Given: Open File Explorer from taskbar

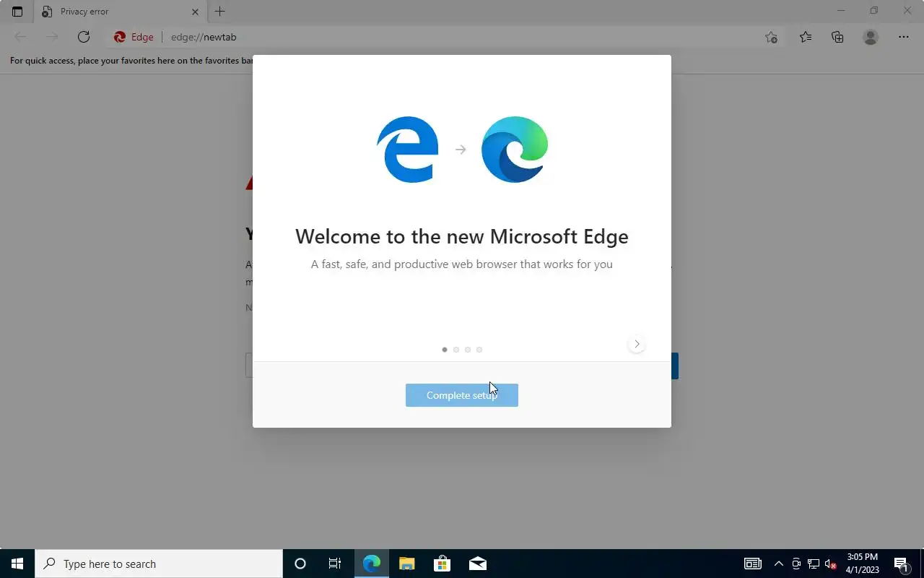Looking at the screenshot, I should [407, 564].
